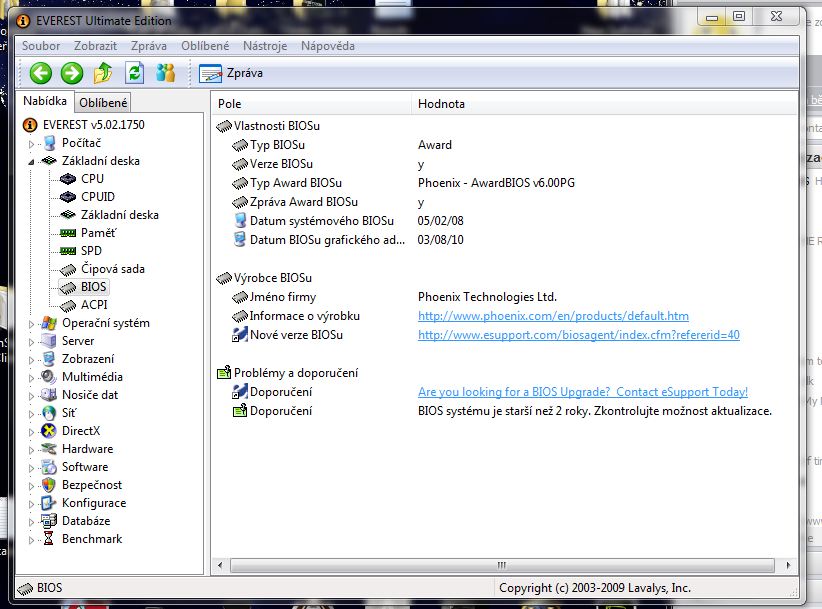
Task: Click the scrollbar right arrow
Action: [788, 566]
